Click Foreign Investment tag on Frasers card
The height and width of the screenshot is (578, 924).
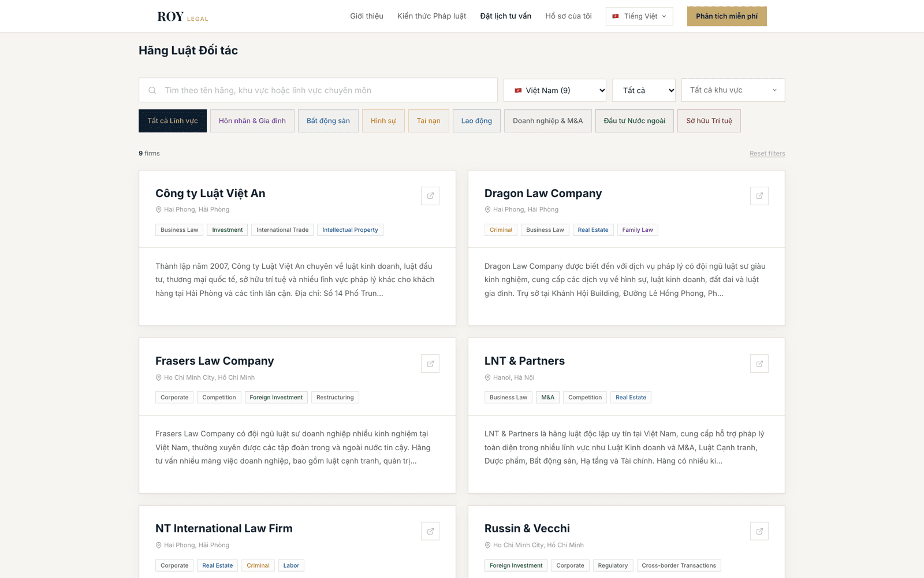tap(276, 398)
